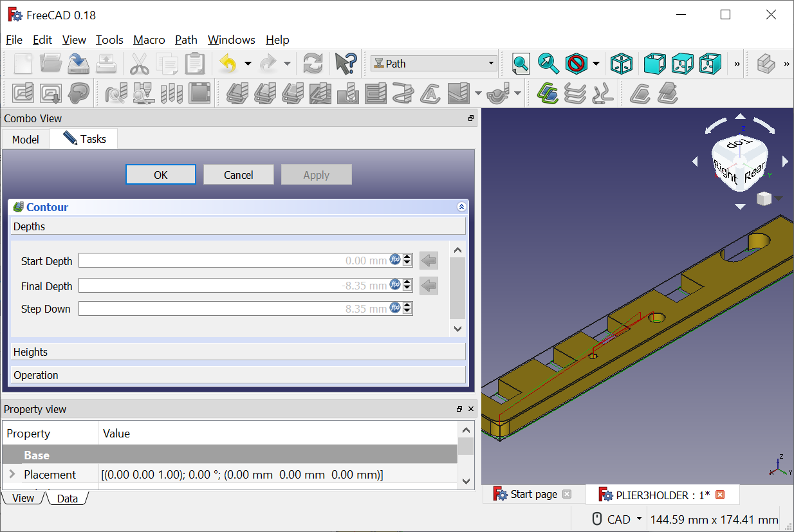Open the Macro menu
The image size is (794, 532).
point(149,40)
